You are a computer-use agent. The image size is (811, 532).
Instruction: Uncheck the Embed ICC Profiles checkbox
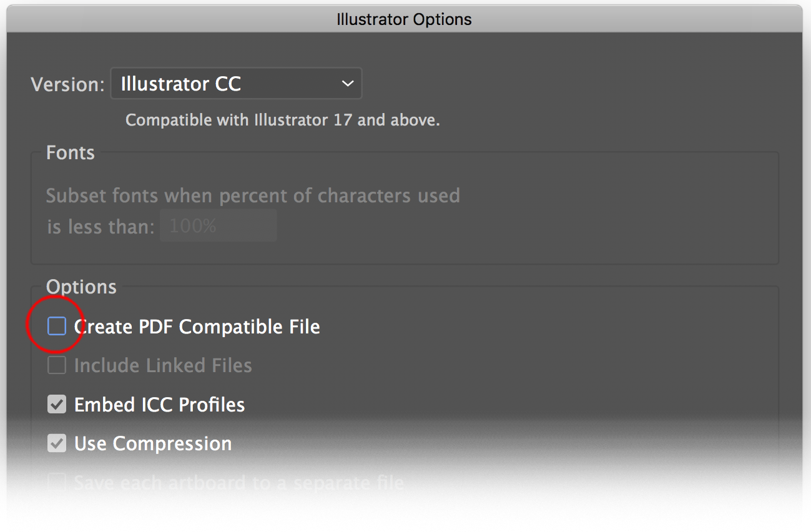(57, 405)
